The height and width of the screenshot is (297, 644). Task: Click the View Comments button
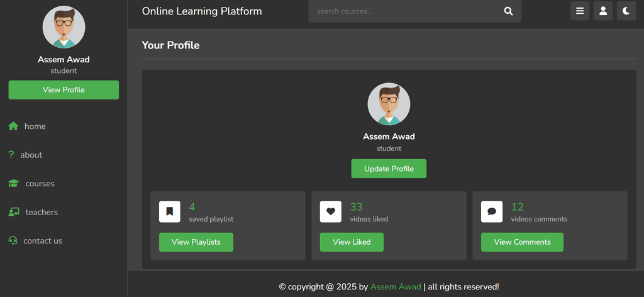pos(522,242)
